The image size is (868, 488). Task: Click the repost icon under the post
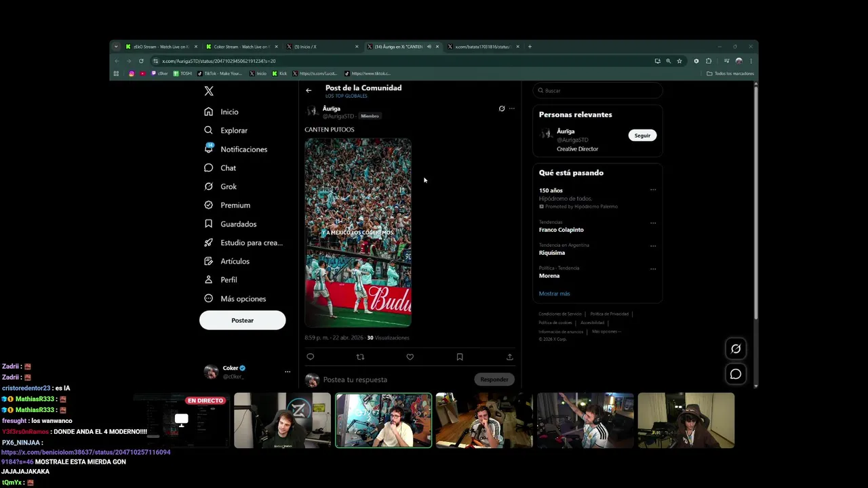(360, 357)
